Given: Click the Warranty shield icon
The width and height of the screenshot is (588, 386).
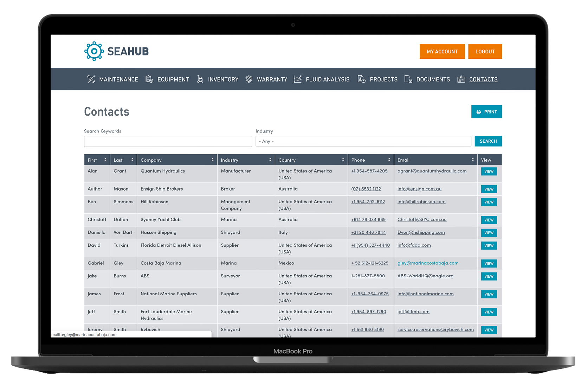Looking at the screenshot, I should pos(249,79).
